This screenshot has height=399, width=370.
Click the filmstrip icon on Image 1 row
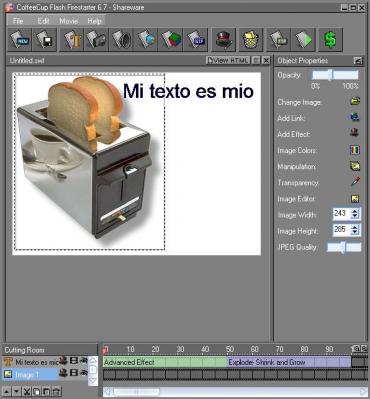74,373
